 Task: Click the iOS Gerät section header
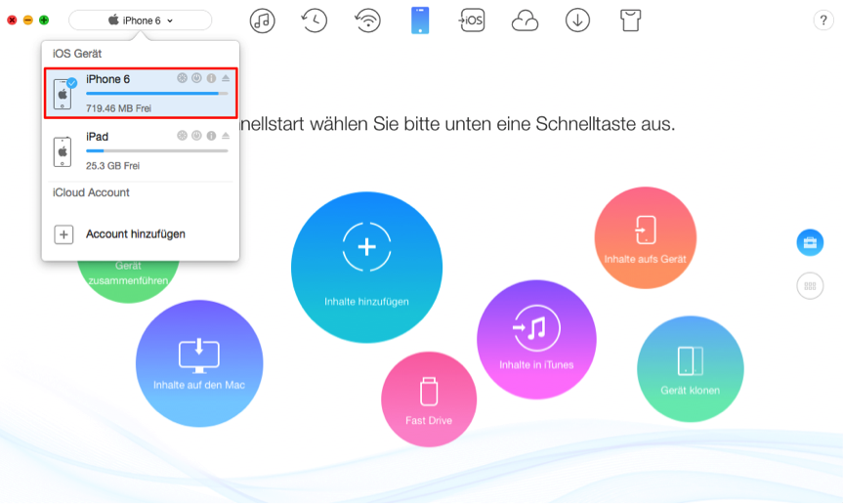tap(77, 54)
